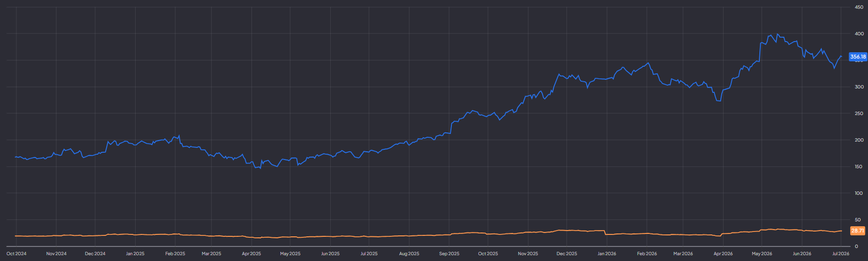Viewport: 868px width, 261px height.
Task: Click the Dec 2024 date label
Action: [95, 254]
